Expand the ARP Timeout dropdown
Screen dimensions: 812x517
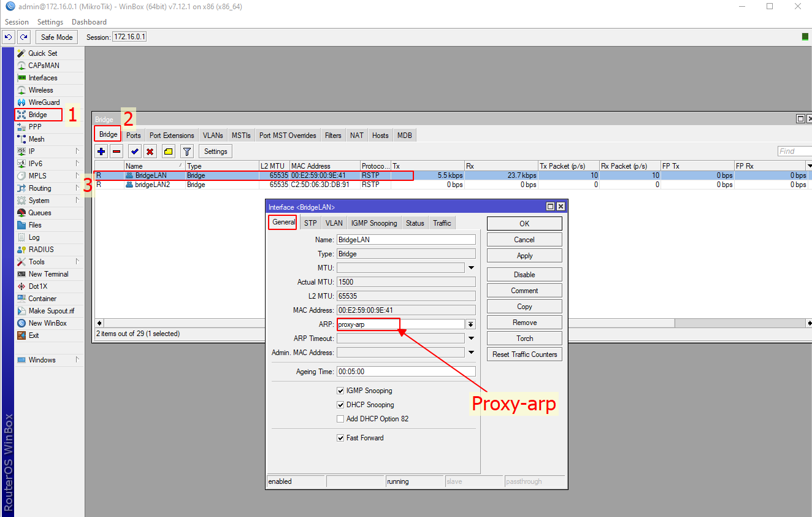pyautogui.click(x=470, y=338)
